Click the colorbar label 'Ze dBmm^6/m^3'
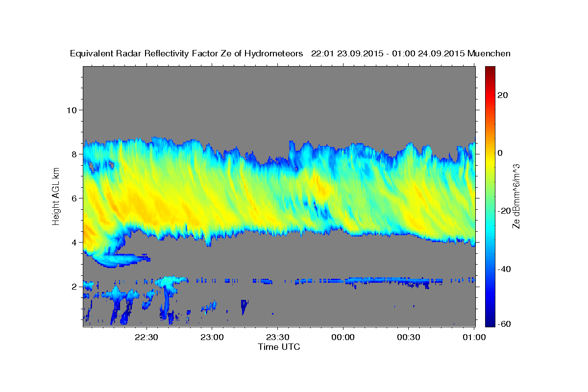Image resolution: width=588 pixels, height=392 pixels. (515, 196)
